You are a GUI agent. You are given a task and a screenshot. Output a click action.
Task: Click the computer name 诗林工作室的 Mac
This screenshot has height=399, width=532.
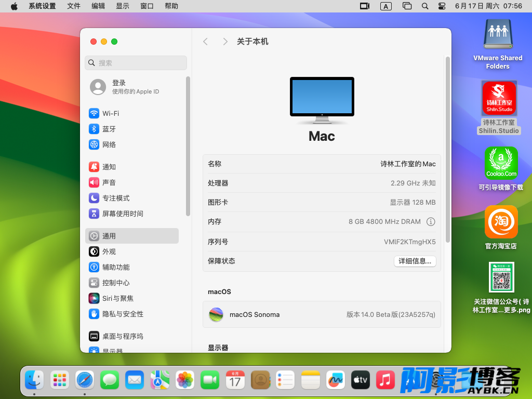(408, 164)
